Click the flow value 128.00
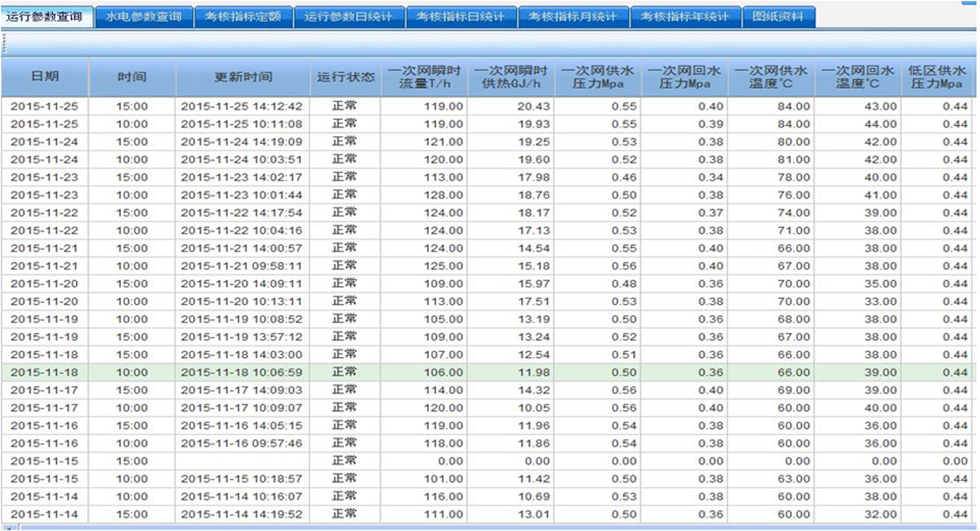 (443, 195)
